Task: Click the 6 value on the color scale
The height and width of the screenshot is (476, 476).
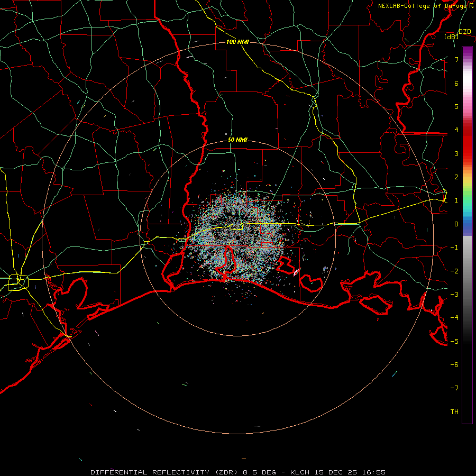Action: pos(456,83)
